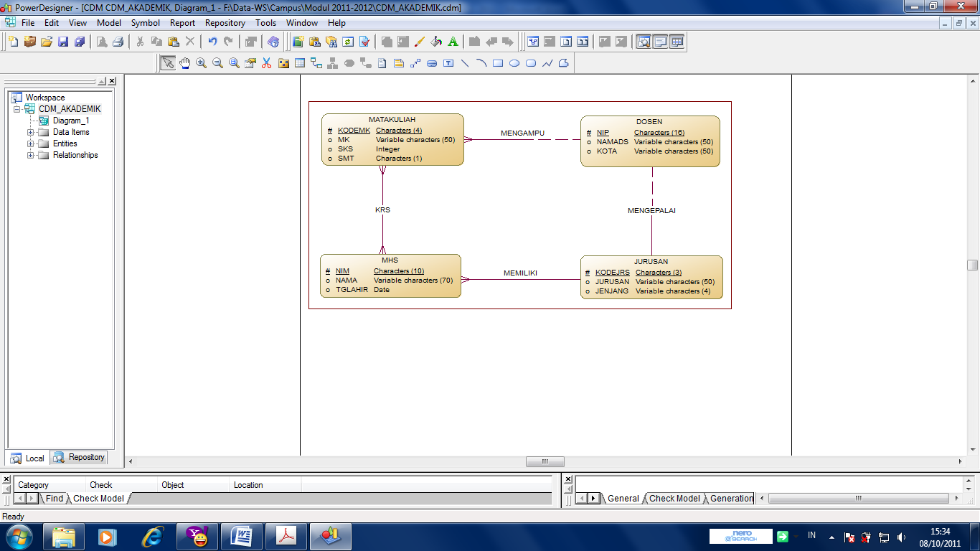Select the Pointer tool in the palette

point(167,62)
